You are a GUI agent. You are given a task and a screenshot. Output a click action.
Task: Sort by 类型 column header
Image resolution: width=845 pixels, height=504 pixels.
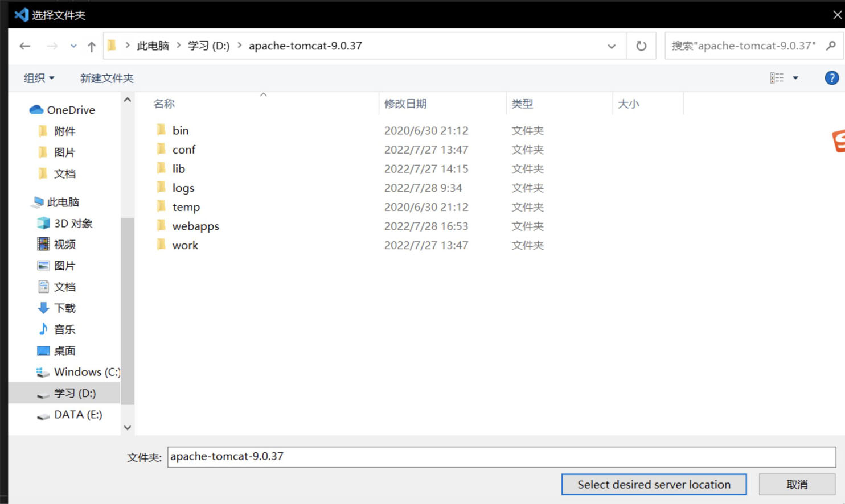[x=522, y=104]
